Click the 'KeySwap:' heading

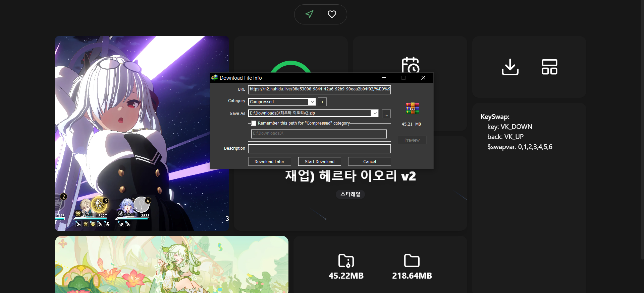pyautogui.click(x=495, y=117)
